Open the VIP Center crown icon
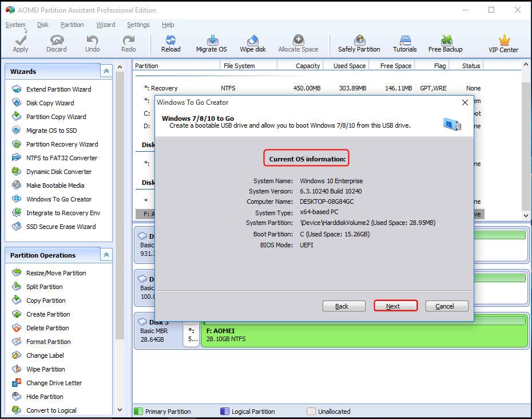The width and height of the screenshot is (532, 419). coord(503,44)
